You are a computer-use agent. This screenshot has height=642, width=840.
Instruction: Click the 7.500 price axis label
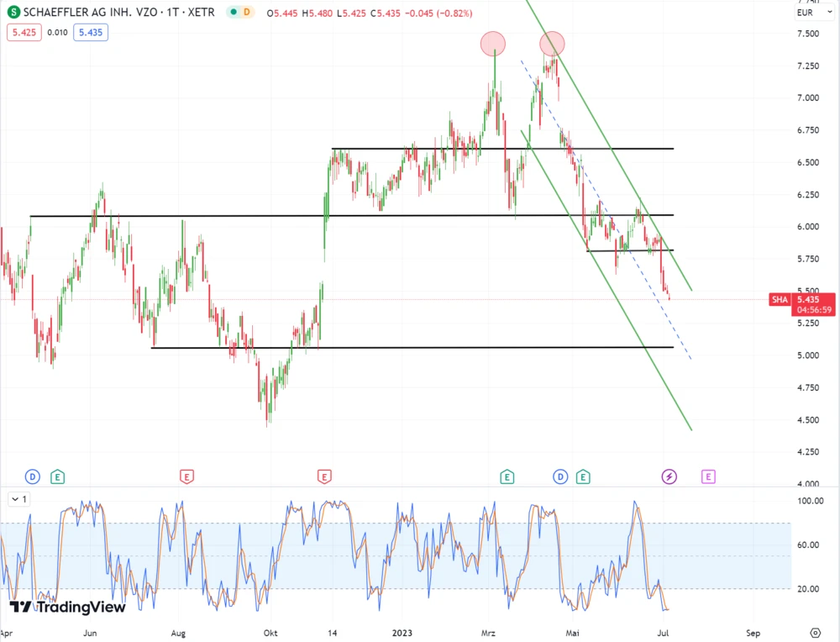(x=808, y=34)
